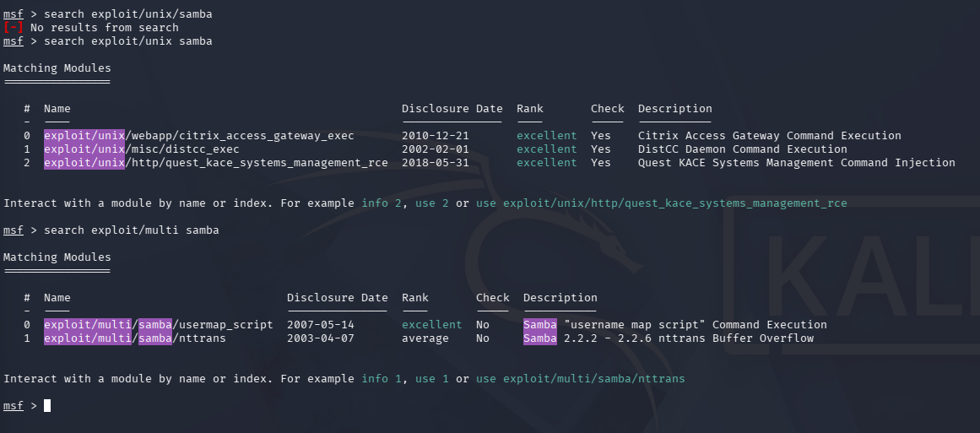Click quest_kace_systems_management_rce module in results table

pos(215,163)
